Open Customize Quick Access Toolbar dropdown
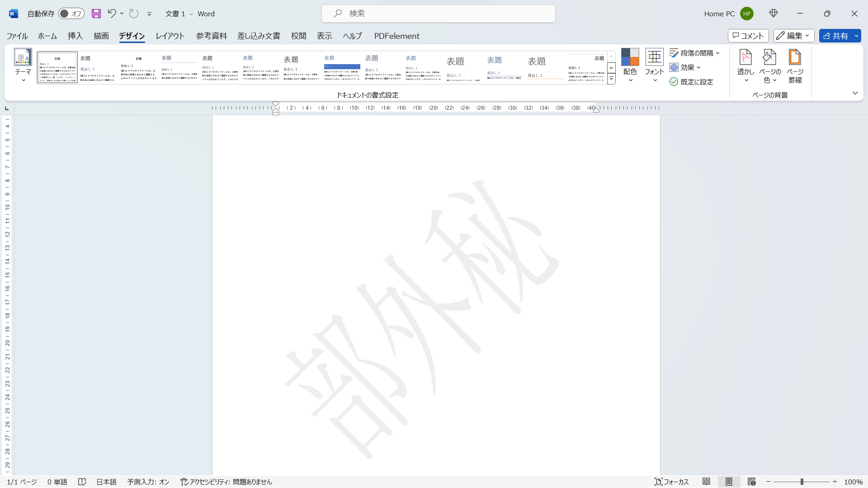This screenshot has width=868, height=488. pyautogui.click(x=149, y=14)
